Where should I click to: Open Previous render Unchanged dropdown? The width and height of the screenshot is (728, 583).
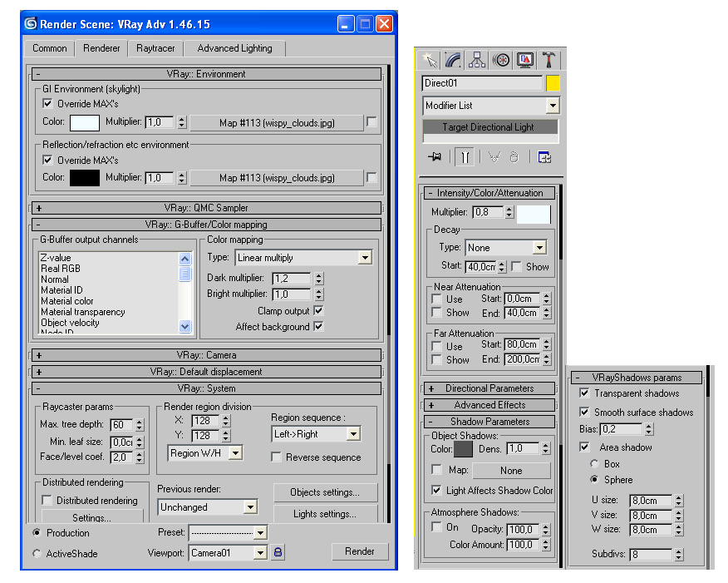tap(251, 506)
